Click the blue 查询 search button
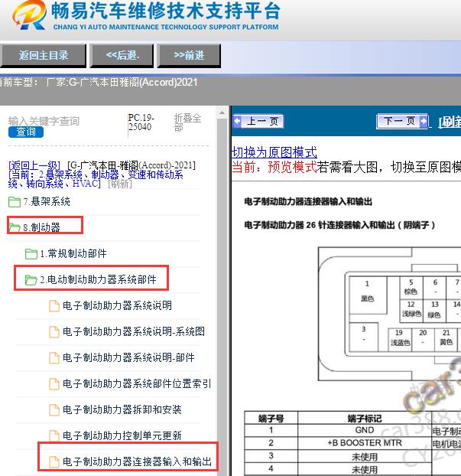Screen dimensions: 461x476 [26, 132]
